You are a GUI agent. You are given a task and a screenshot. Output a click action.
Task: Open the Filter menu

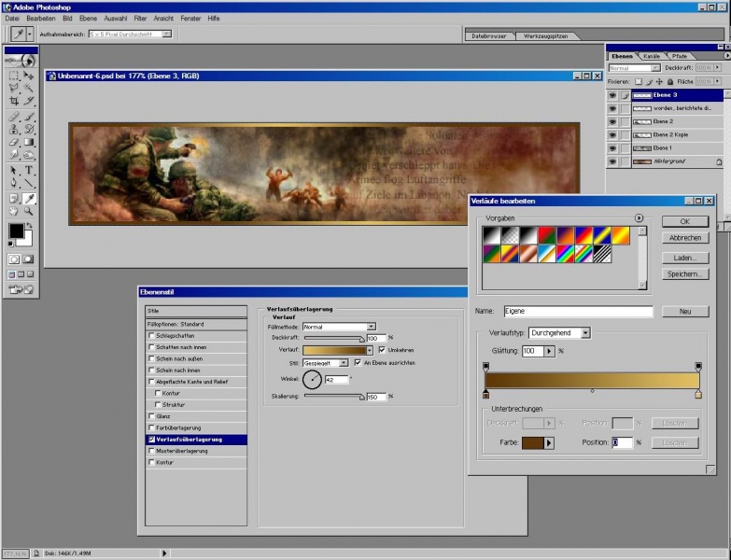pos(140,18)
